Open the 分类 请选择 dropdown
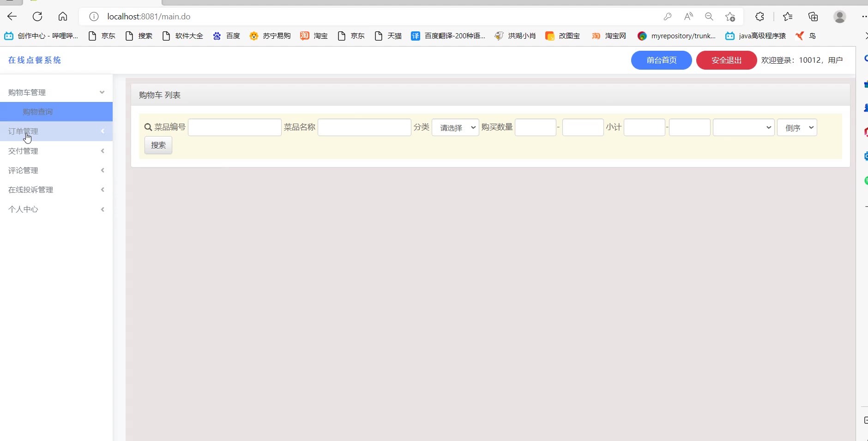Screen dimensions: 868x441 455,127
